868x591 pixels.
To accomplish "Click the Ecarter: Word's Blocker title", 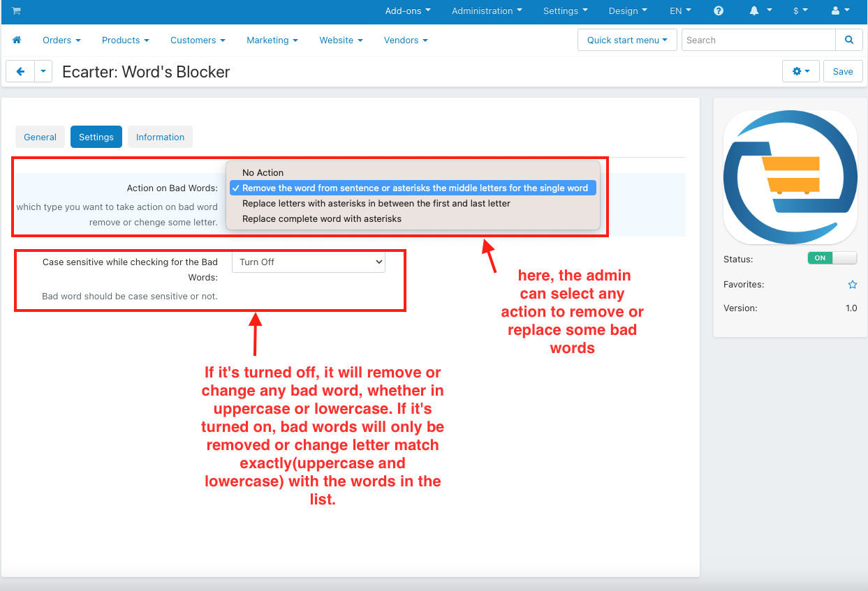I will pos(146,72).
